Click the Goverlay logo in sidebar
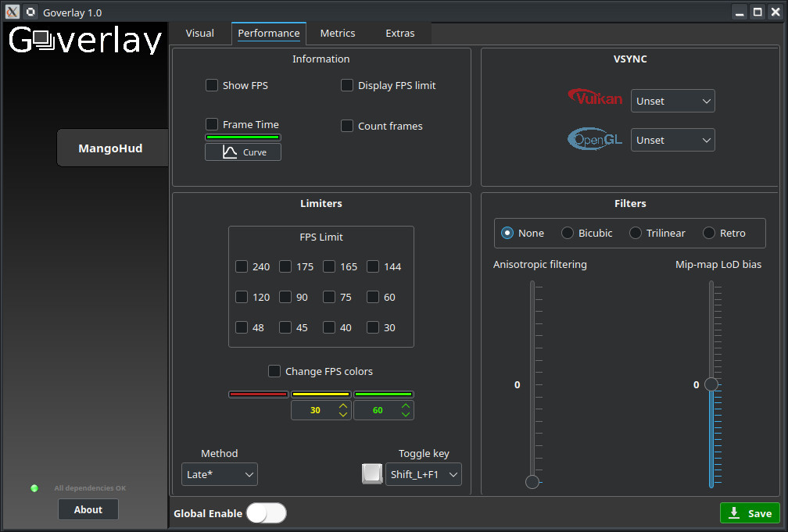Screen dimensions: 788x532 click(x=85, y=40)
